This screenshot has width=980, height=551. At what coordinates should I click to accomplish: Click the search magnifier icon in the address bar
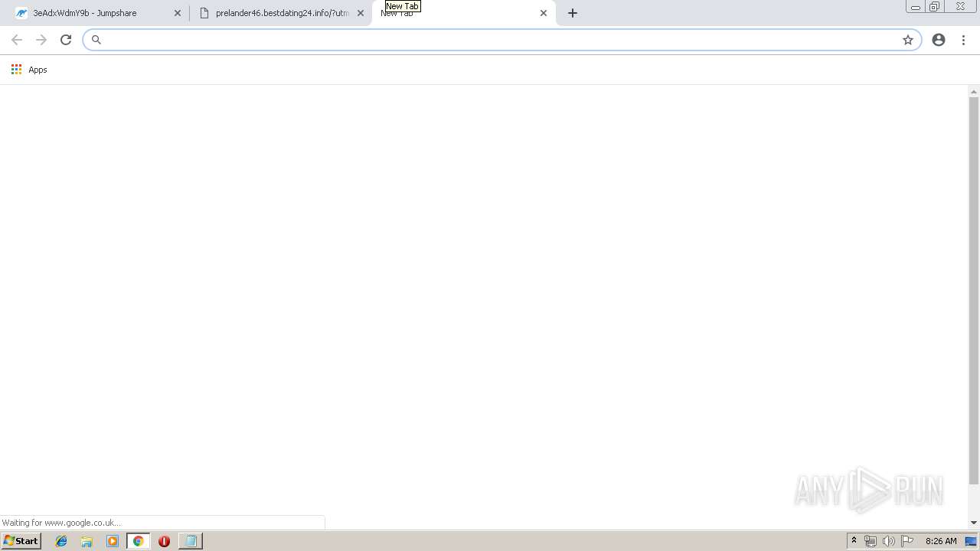tap(96, 40)
